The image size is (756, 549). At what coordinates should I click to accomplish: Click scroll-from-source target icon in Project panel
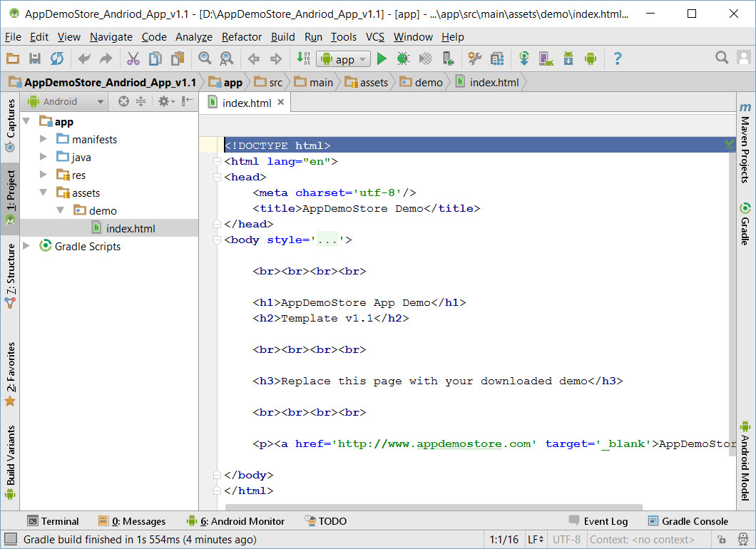(124, 101)
